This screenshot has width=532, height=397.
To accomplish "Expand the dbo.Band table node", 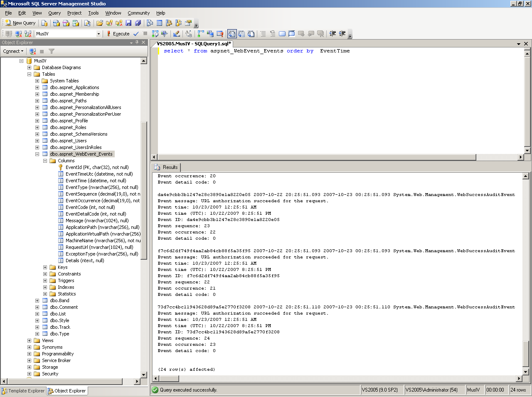I will pyautogui.click(x=37, y=300).
